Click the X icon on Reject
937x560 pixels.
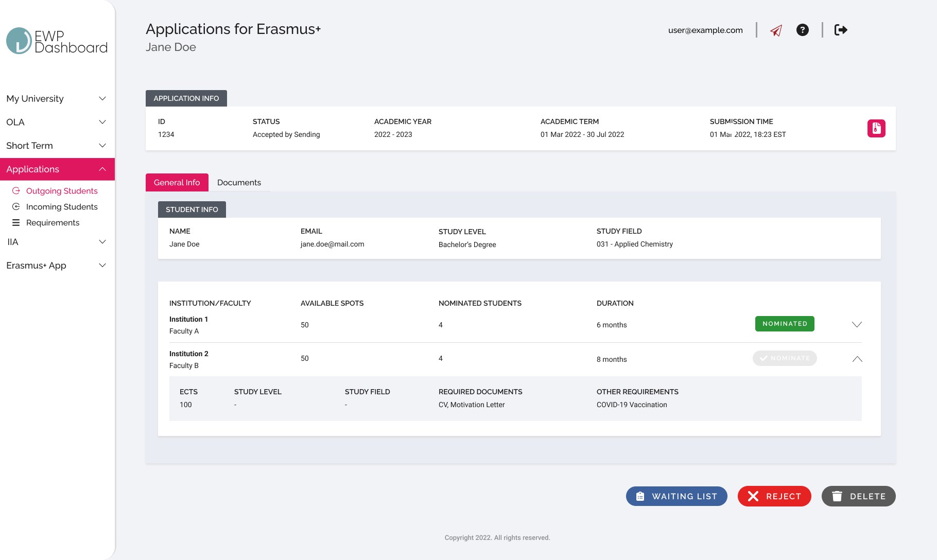point(753,496)
